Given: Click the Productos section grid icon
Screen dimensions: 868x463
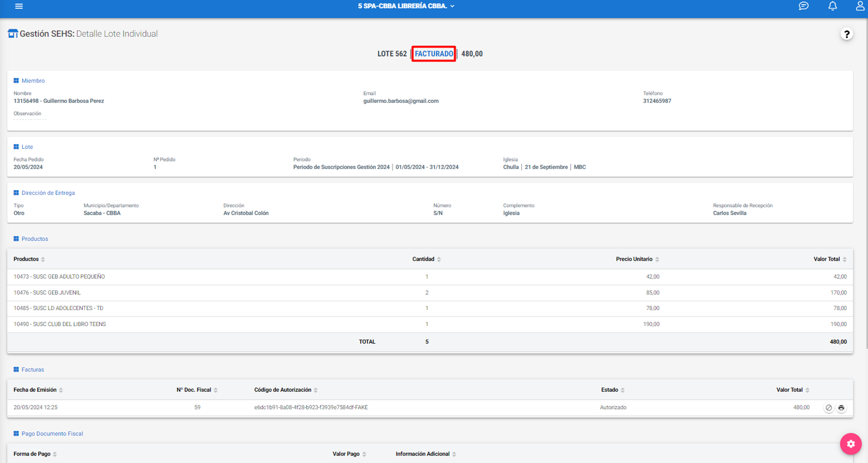Looking at the screenshot, I should (16, 239).
